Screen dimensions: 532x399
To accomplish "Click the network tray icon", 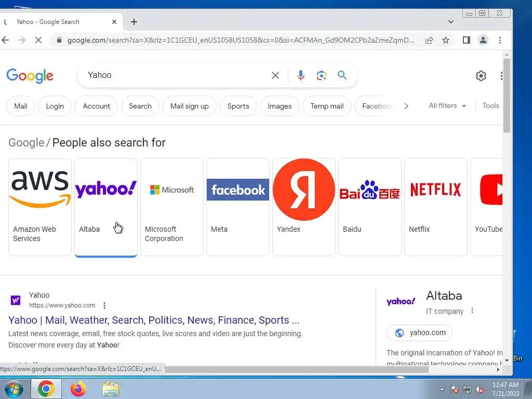I will (x=467, y=390).
